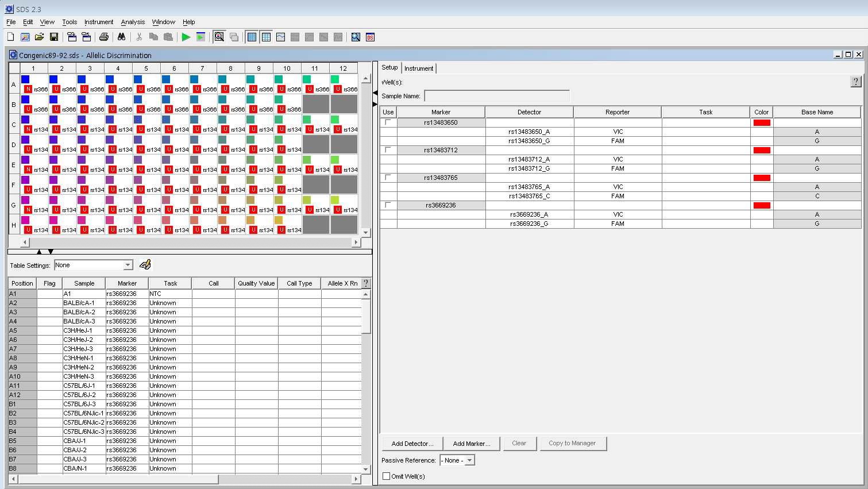Click the Open folder toolbar icon
The width and height of the screenshot is (868, 489).
pos(39,37)
